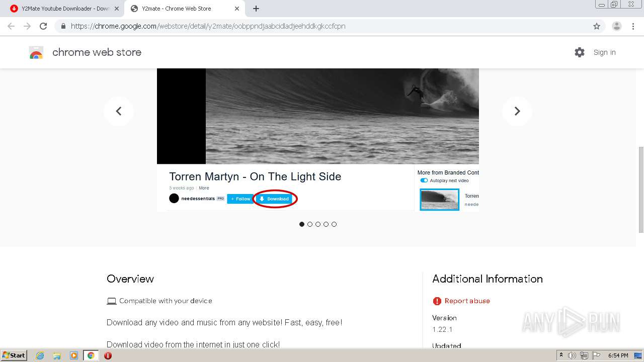
Task: Click the video title Torren Martyn text
Action: pyautogui.click(x=255, y=176)
